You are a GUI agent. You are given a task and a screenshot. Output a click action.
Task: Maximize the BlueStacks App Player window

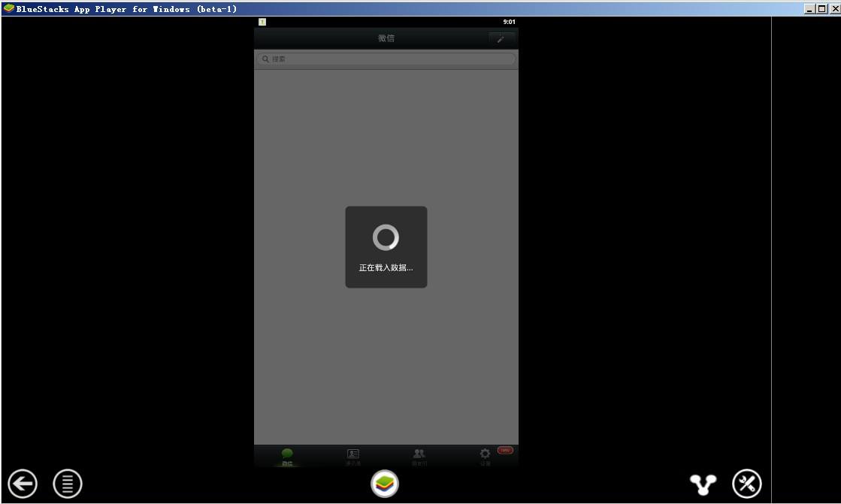pos(822,8)
